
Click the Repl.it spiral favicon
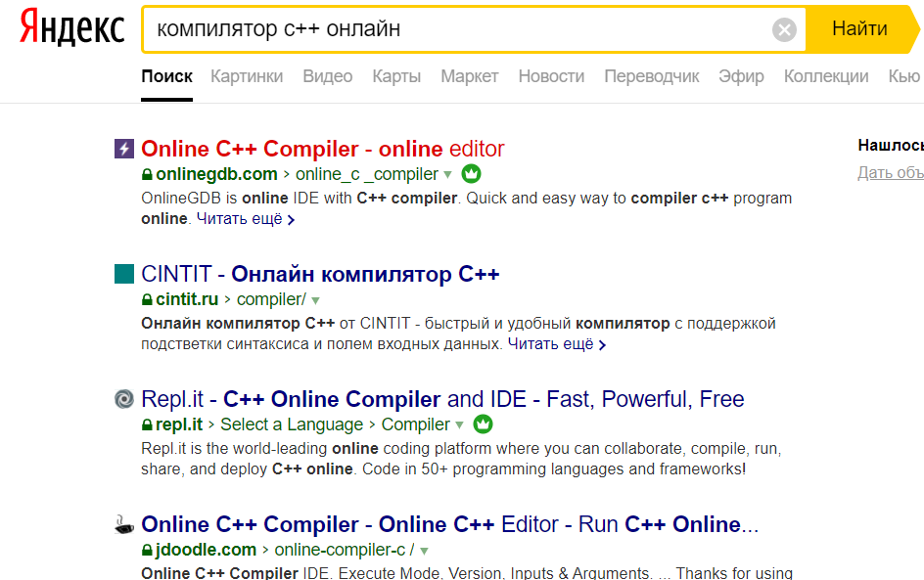(x=123, y=399)
